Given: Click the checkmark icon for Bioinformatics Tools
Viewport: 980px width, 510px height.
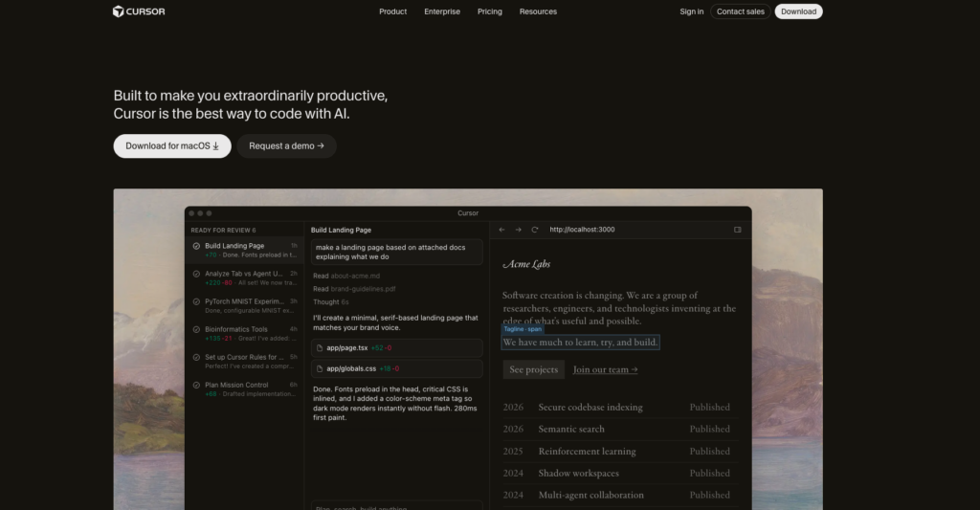Looking at the screenshot, I should tap(196, 329).
